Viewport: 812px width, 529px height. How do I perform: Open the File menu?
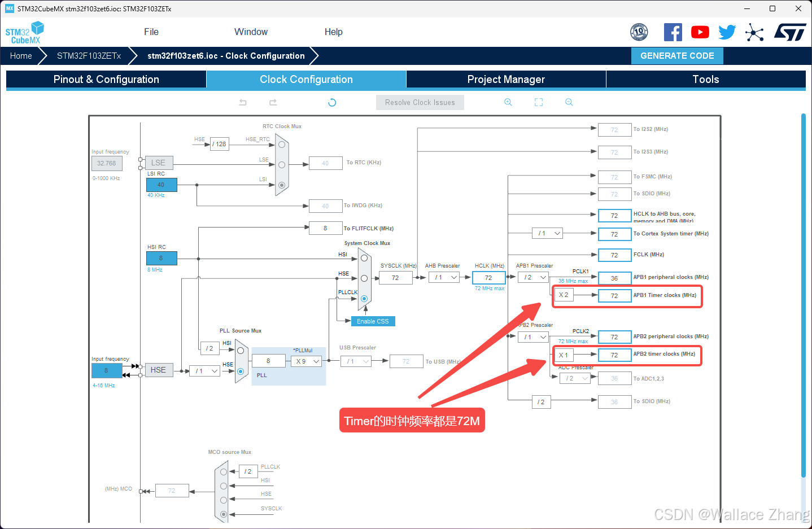click(151, 32)
